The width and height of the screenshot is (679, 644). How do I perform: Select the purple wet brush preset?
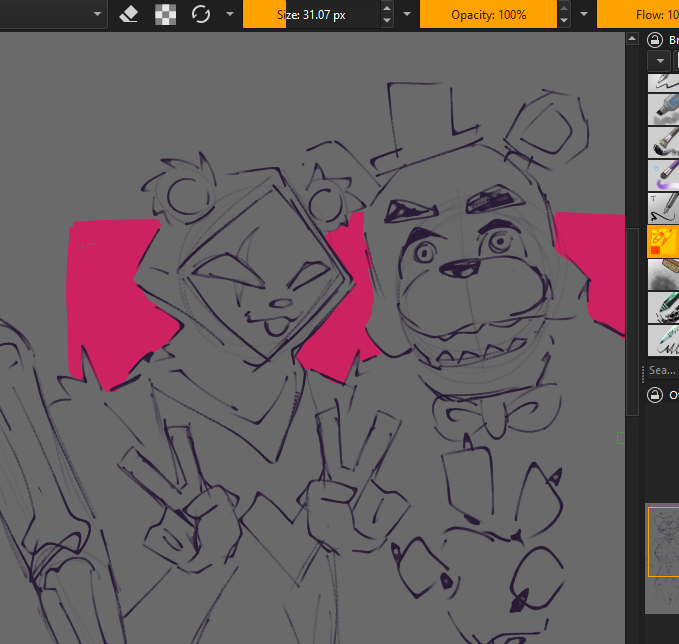[663, 175]
